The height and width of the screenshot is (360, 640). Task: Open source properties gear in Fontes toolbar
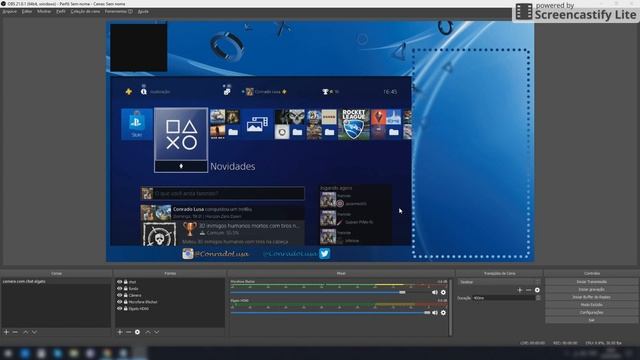(138, 332)
